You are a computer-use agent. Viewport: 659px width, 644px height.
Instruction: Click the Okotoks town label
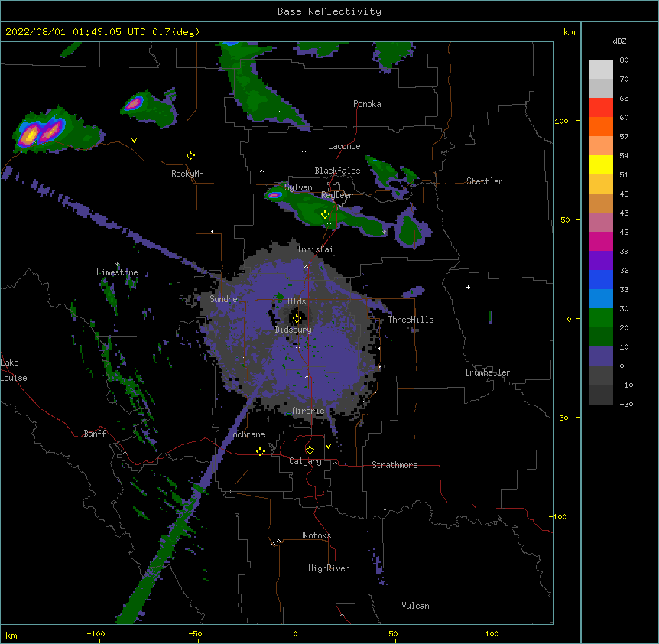[x=315, y=535]
